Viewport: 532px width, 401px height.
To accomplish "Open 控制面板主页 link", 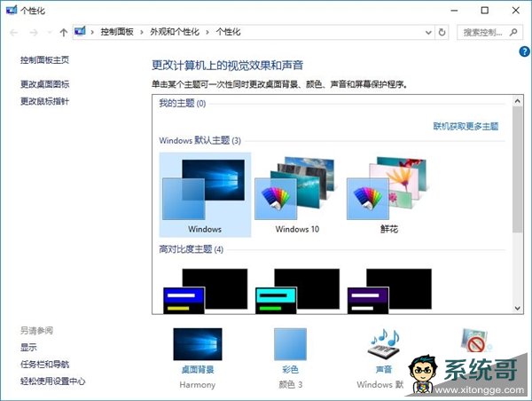I will pyautogui.click(x=44, y=60).
